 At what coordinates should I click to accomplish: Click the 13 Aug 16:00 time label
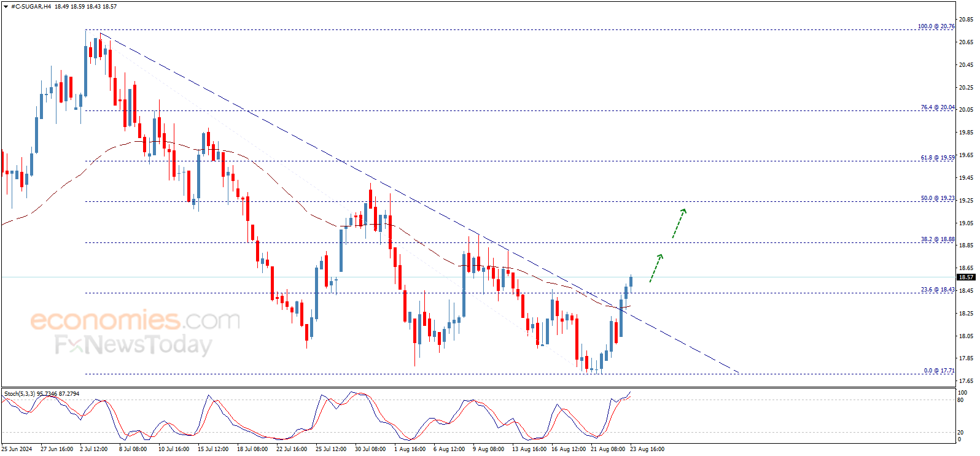point(529,449)
